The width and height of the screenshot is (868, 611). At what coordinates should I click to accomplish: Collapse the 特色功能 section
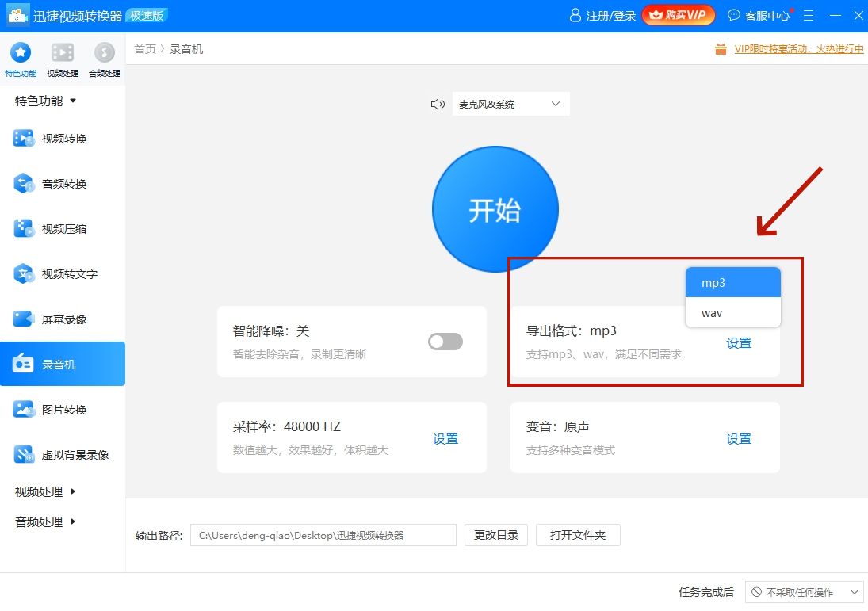(45, 101)
